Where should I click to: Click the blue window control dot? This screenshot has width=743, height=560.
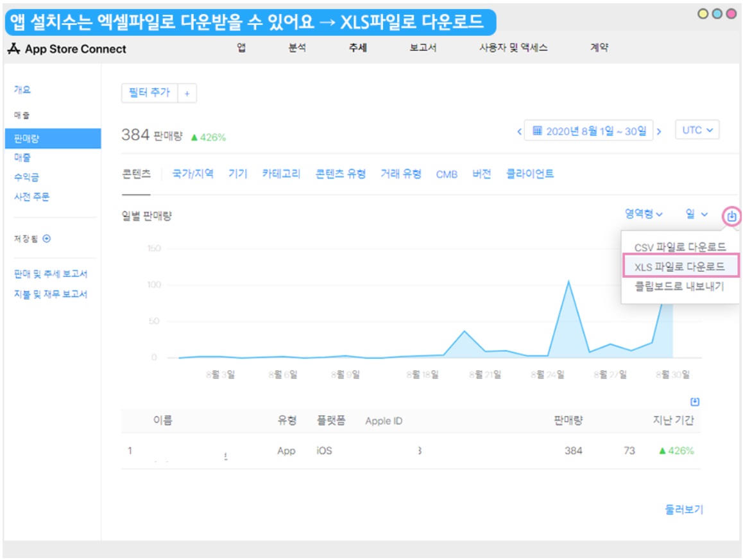click(717, 13)
